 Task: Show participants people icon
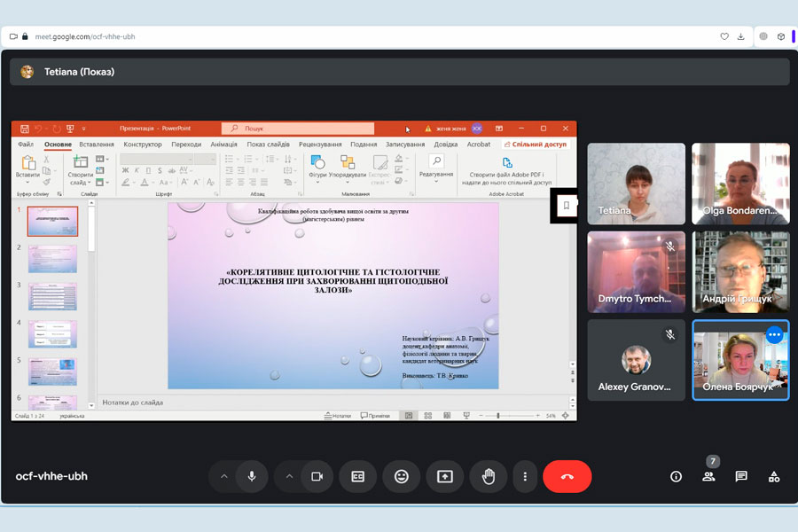tap(708, 476)
